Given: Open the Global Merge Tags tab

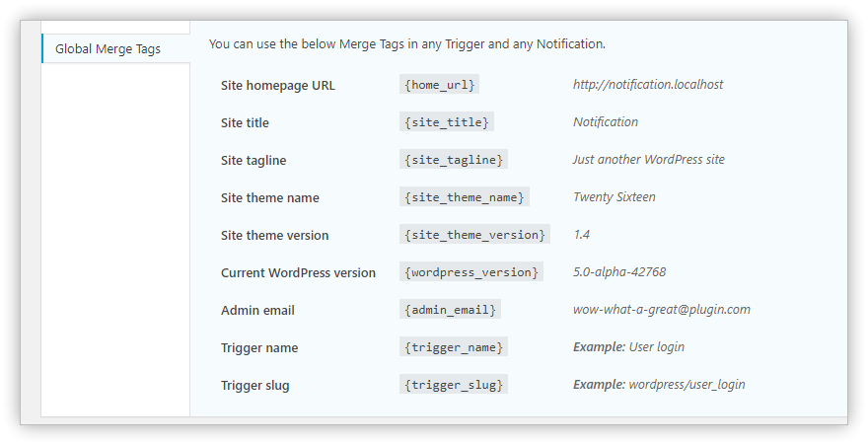Looking at the screenshot, I should (x=108, y=48).
